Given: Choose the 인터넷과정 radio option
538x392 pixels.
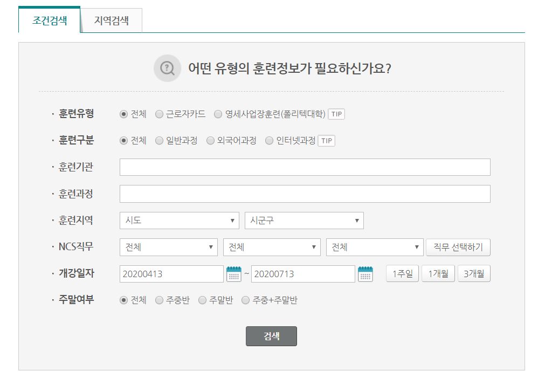Looking at the screenshot, I should (270, 141).
